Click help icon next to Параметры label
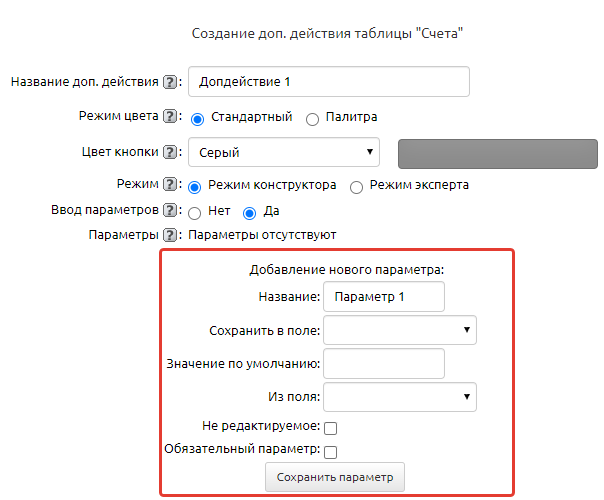This screenshot has height=500, width=604. pyautogui.click(x=170, y=235)
